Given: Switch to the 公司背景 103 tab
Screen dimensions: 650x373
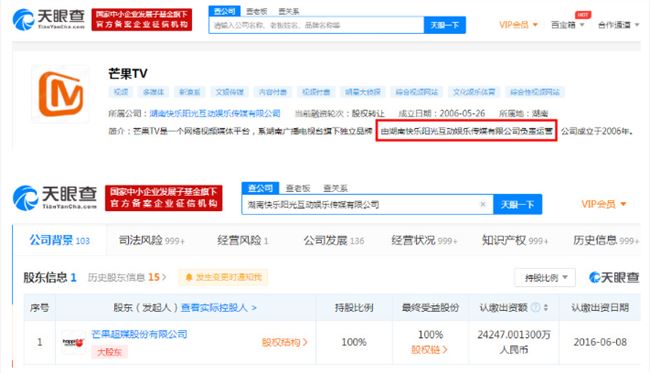Looking at the screenshot, I should [x=59, y=240].
